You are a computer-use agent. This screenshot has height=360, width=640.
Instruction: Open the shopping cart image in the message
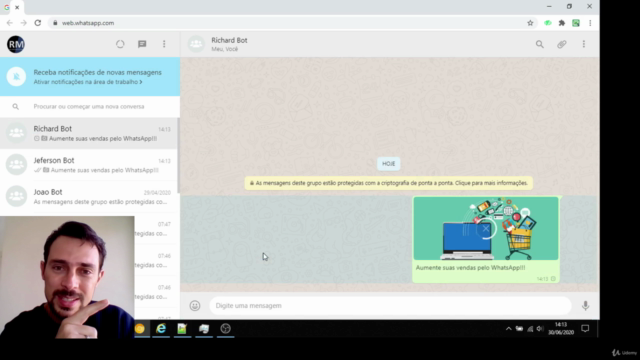486,229
